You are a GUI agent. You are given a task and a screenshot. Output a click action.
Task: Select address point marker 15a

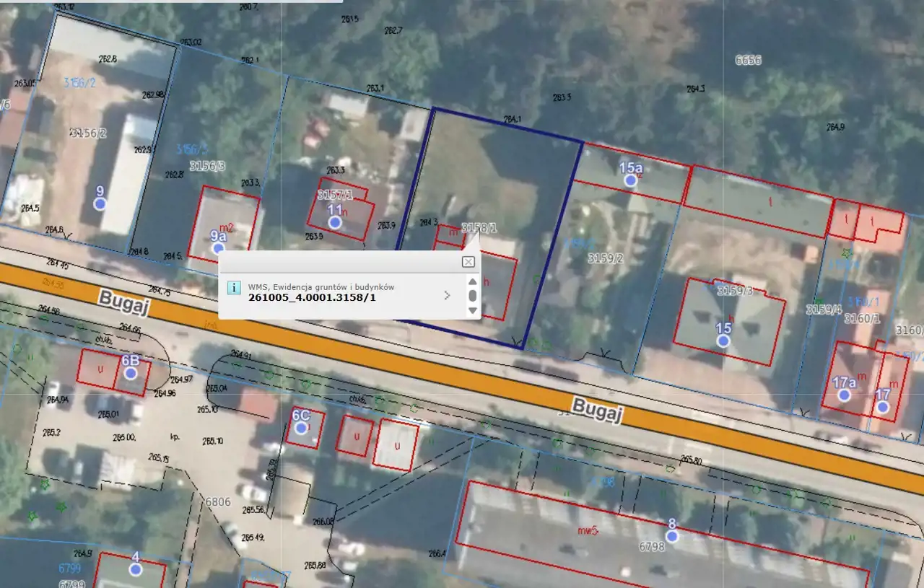pyautogui.click(x=631, y=180)
